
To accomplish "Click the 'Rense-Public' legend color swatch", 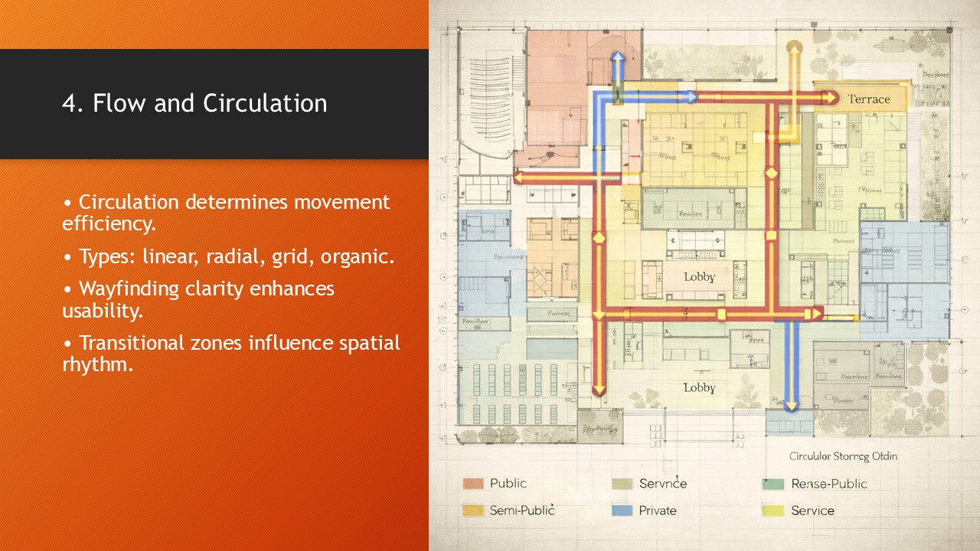I will pos(773,484).
